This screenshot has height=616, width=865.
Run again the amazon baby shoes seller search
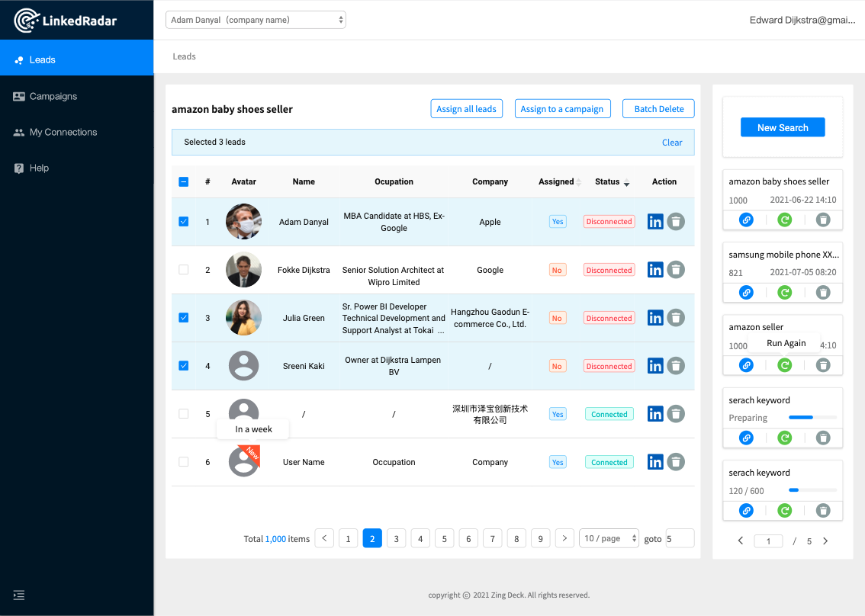(784, 220)
